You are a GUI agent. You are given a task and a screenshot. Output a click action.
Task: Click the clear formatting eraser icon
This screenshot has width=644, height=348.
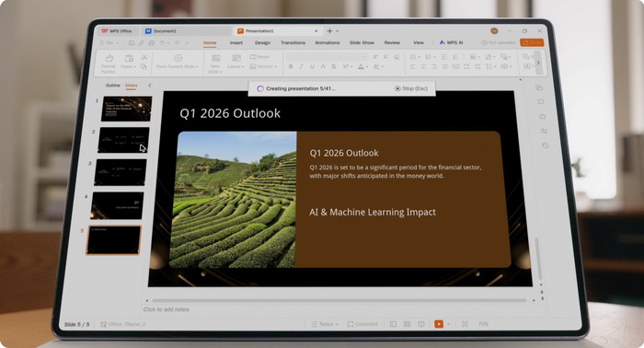tap(397, 57)
